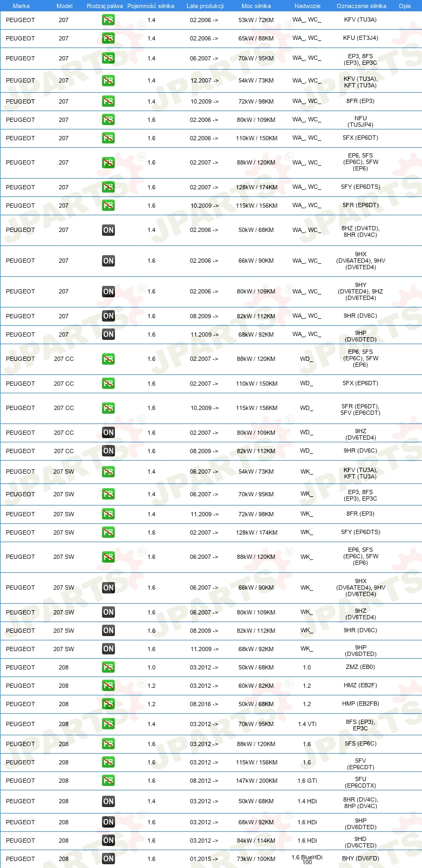Click petrol icon in 208 HMP (EB2FB) row
422x868 pixels.
click(108, 704)
